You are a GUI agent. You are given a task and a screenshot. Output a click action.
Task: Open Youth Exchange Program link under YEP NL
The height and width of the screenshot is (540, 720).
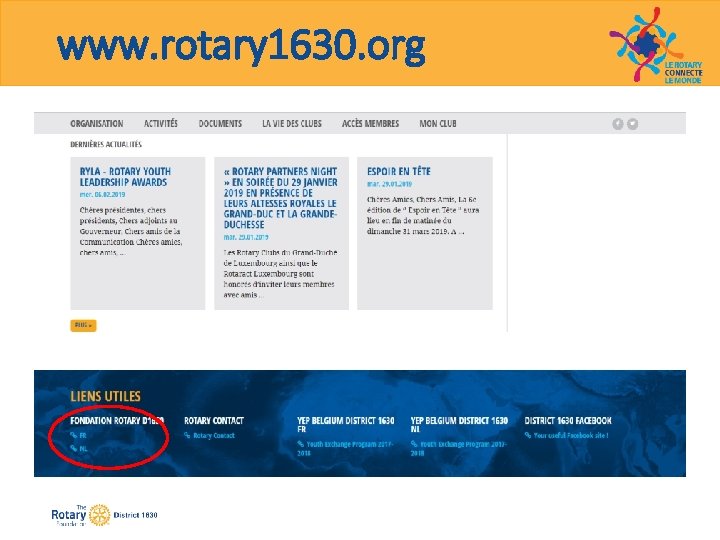[459, 449]
